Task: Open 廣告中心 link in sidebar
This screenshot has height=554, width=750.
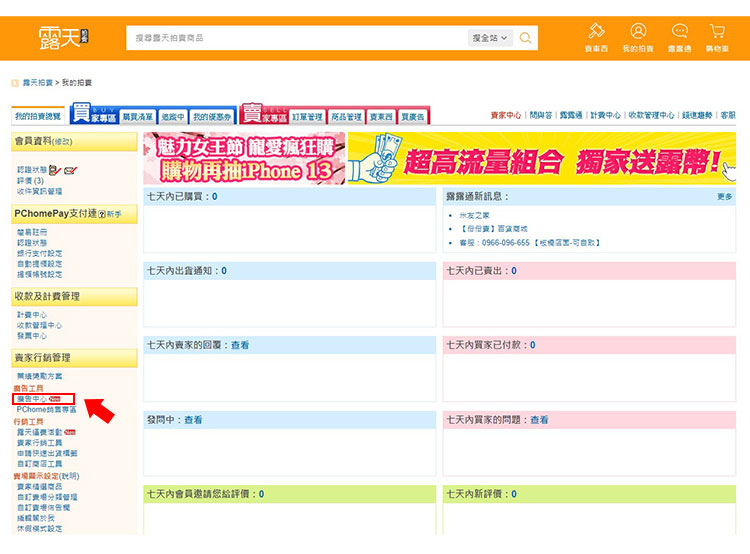Action: click(33, 399)
